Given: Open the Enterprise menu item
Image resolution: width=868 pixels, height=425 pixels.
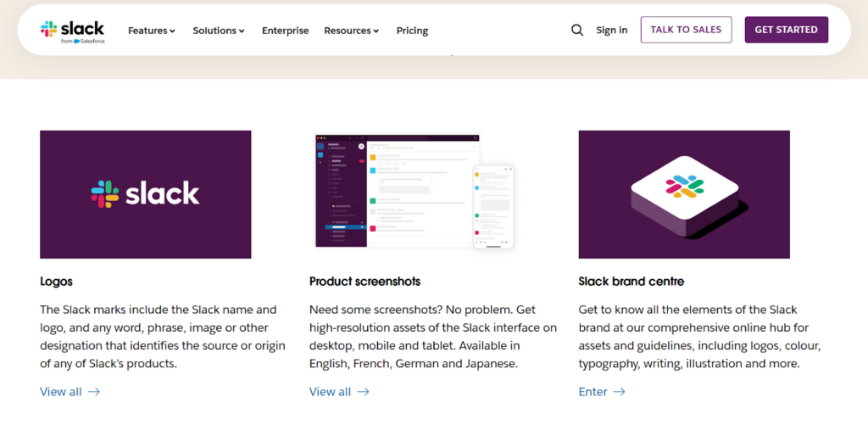Looking at the screenshot, I should 285,31.
